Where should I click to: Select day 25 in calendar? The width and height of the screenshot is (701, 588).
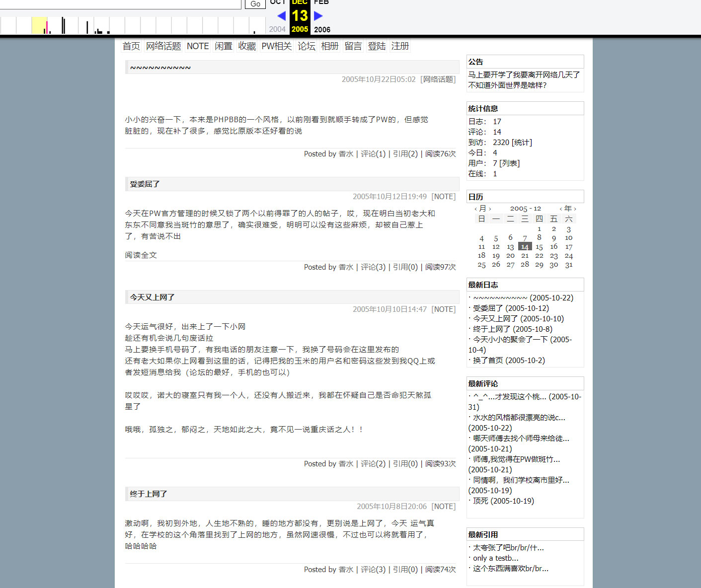(481, 265)
